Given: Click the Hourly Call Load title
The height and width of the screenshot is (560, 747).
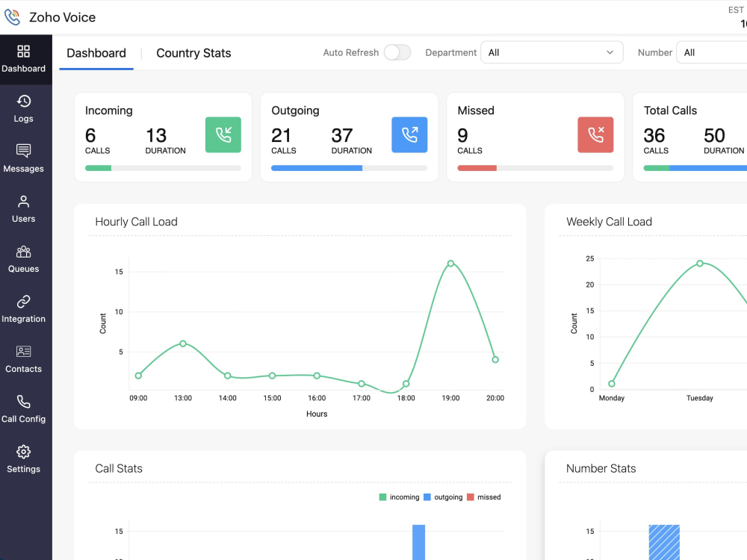Looking at the screenshot, I should pyautogui.click(x=136, y=222).
